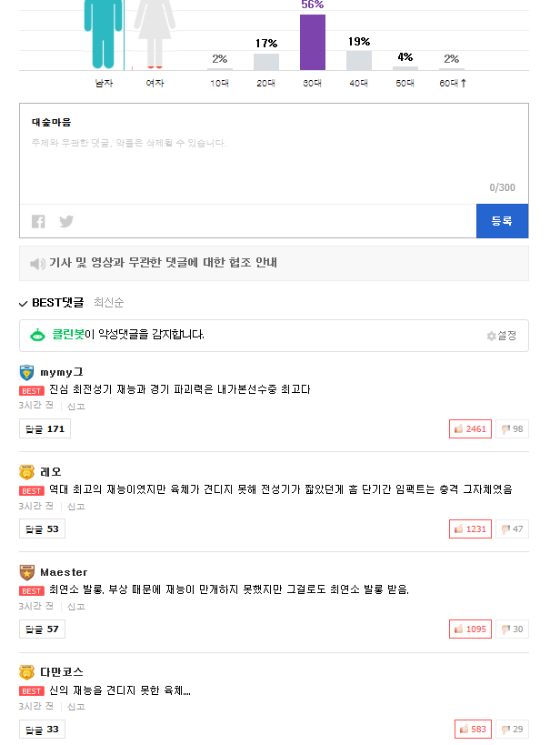The image size is (560, 745).
Task: Select the BEST댓글 sort tab
Action: click(56, 302)
